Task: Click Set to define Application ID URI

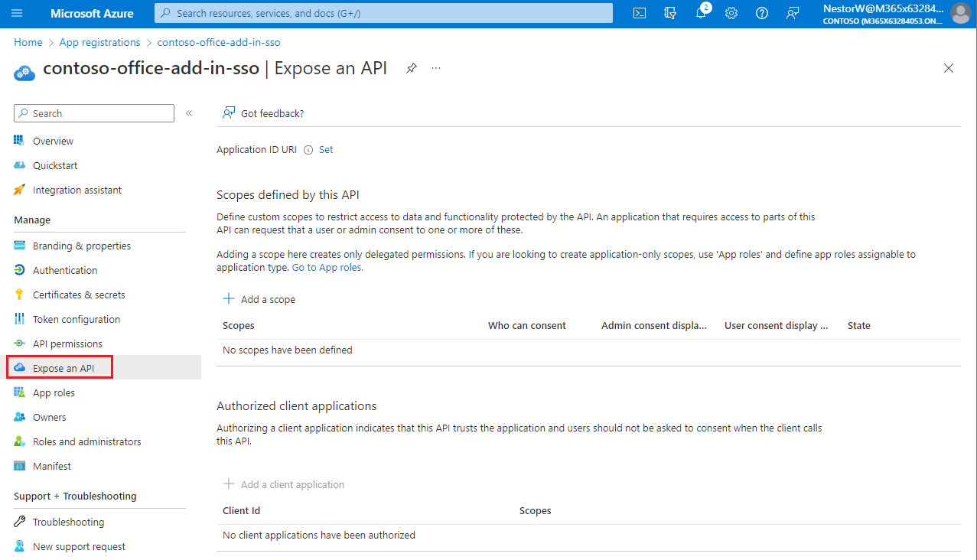Action: click(x=326, y=149)
